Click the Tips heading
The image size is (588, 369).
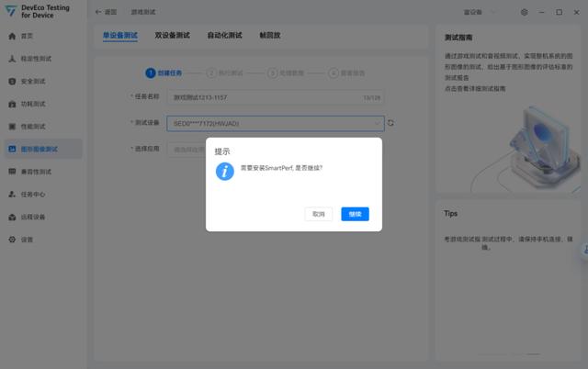pyautogui.click(x=450, y=214)
